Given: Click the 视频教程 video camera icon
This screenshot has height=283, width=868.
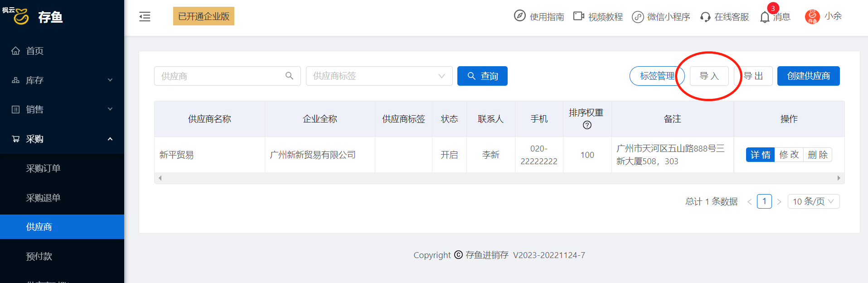Looking at the screenshot, I should point(578,16).
